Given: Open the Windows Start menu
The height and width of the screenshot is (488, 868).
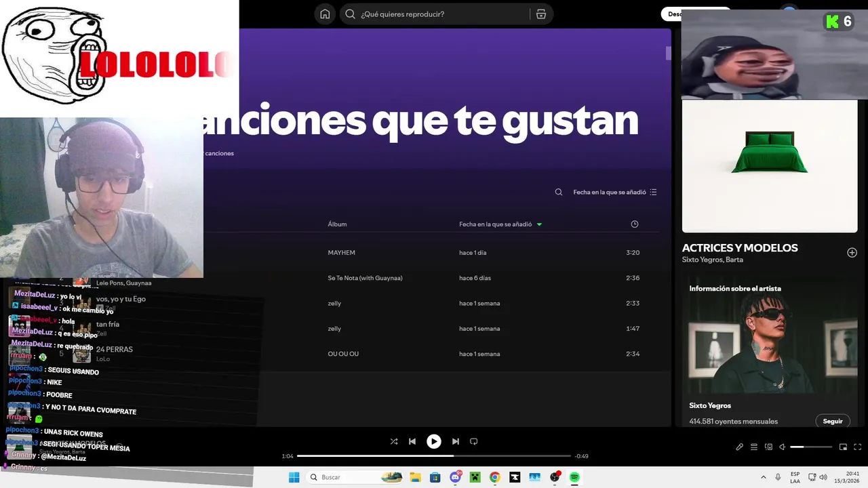Looking at the screenshot, I should click(294, 477).
